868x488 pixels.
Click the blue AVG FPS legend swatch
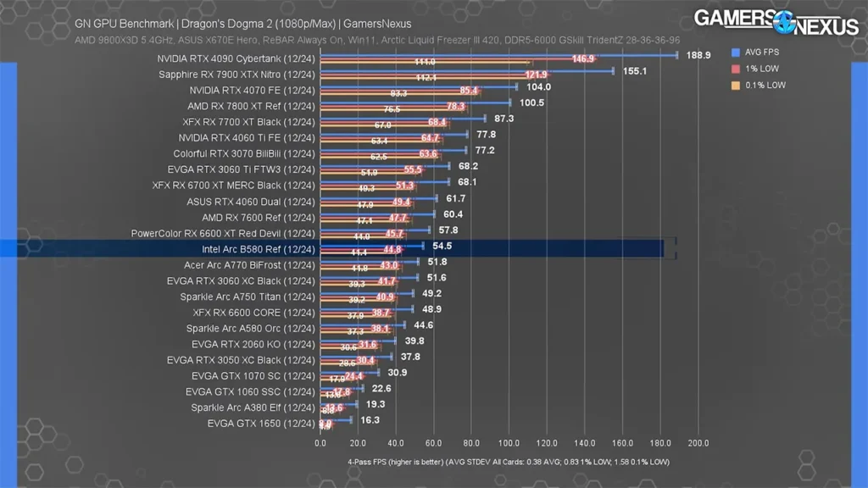pyautogui.click(x=736, y=53)
